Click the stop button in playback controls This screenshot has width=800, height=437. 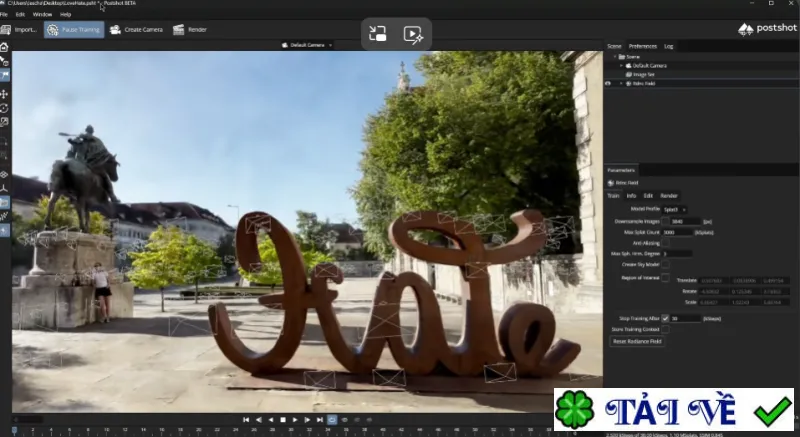[x=283, y=420]
